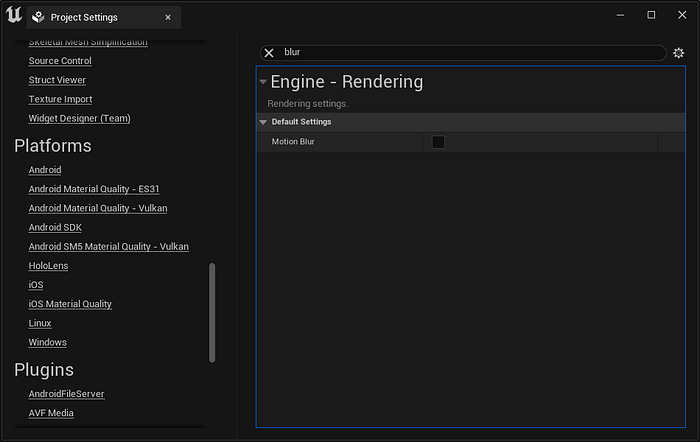This screenshot has width=700, height=442.
Task: Close the Project Settings tab
Action: [x=168, y=17]
